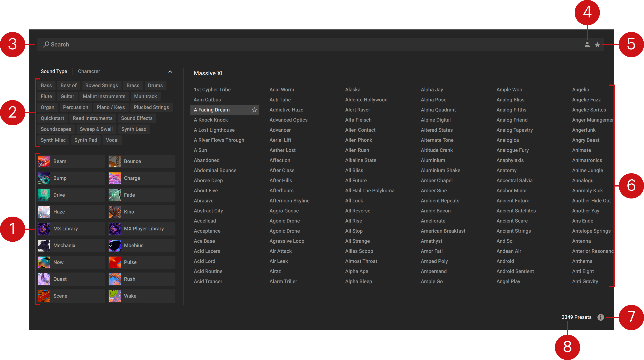Choose the Ample Wob preset
644x360 pixels.
(x=509, y=90)
